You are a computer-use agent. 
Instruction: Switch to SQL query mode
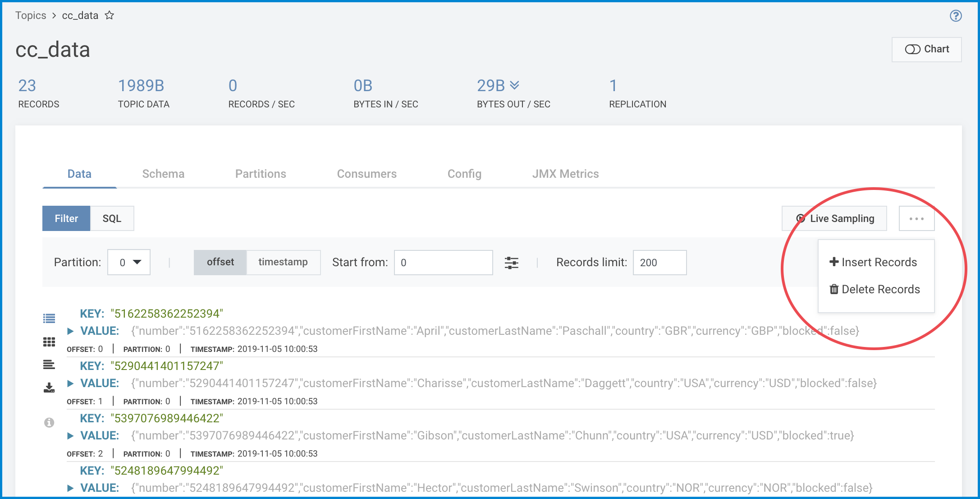pyautogui.click(x=112, y=218)
